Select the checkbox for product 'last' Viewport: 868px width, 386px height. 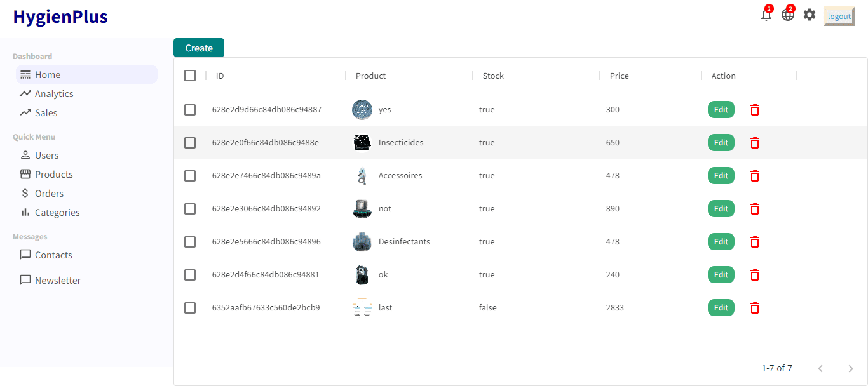(190, 308)
